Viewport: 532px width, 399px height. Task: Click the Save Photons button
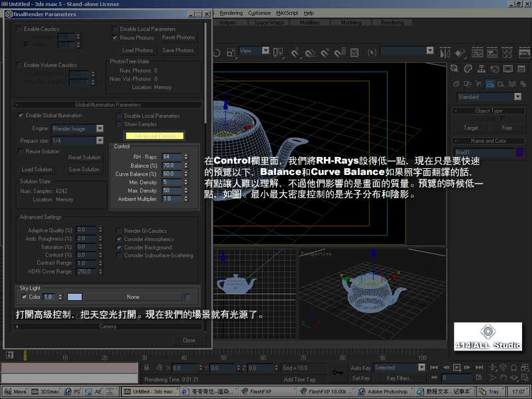178,51
